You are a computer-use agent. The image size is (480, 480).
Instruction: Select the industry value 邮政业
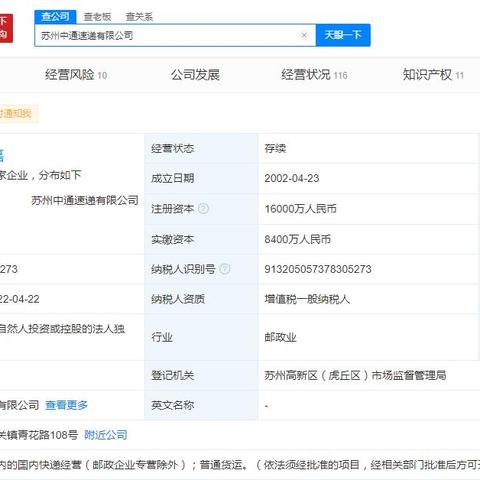coord(280,337)
